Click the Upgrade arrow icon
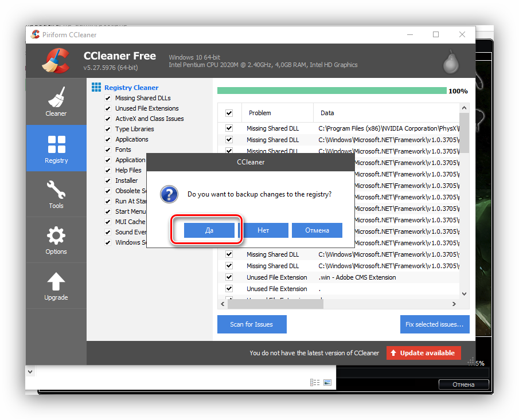 click(56, 281)
